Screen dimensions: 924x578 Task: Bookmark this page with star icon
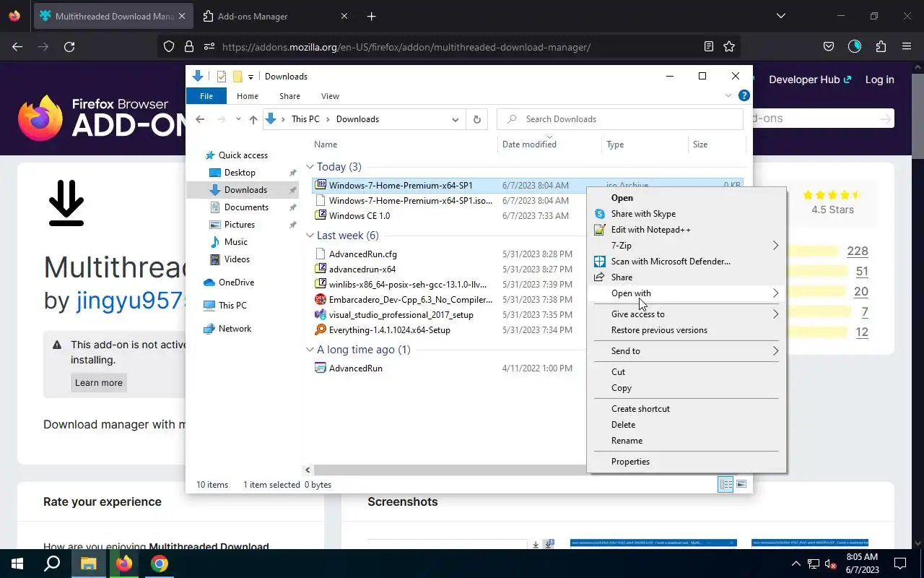pos(729,47)
